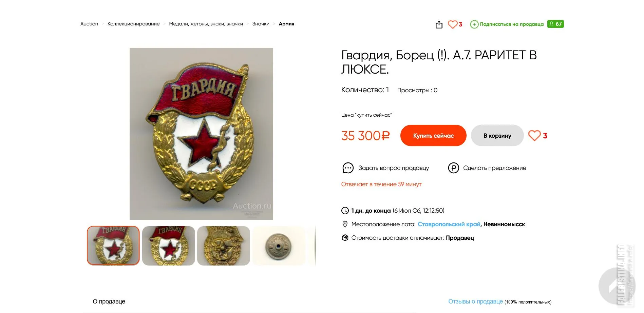Open Медали, жетоны, знаки, значки breadcrumb

[206, 24]
